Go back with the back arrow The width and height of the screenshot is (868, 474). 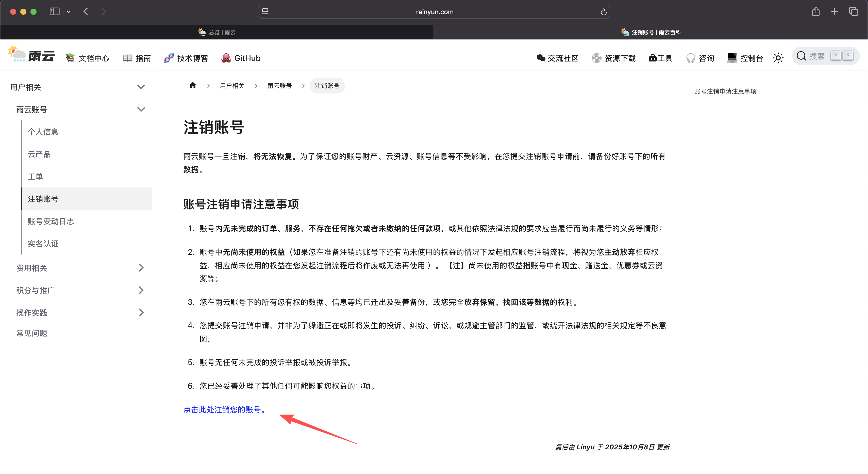coord(86,12)
